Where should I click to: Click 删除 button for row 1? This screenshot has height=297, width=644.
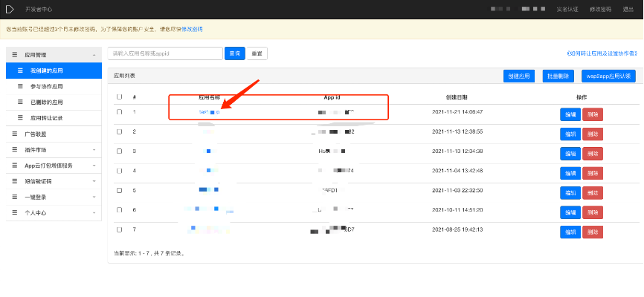(593, 114)
